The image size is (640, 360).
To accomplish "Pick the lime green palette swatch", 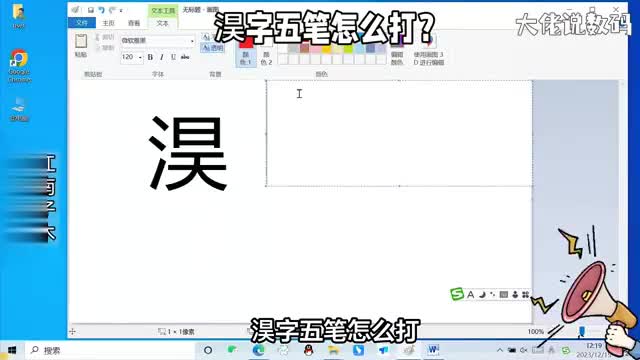I will click(x=348, y=49).
